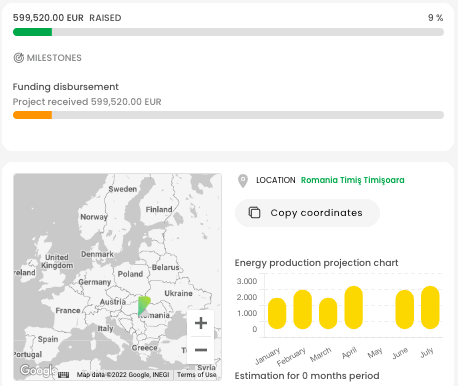Viewport: 458px width, 386px height.
Task: Zoom out the map with minus
Action: coord(201,350)
